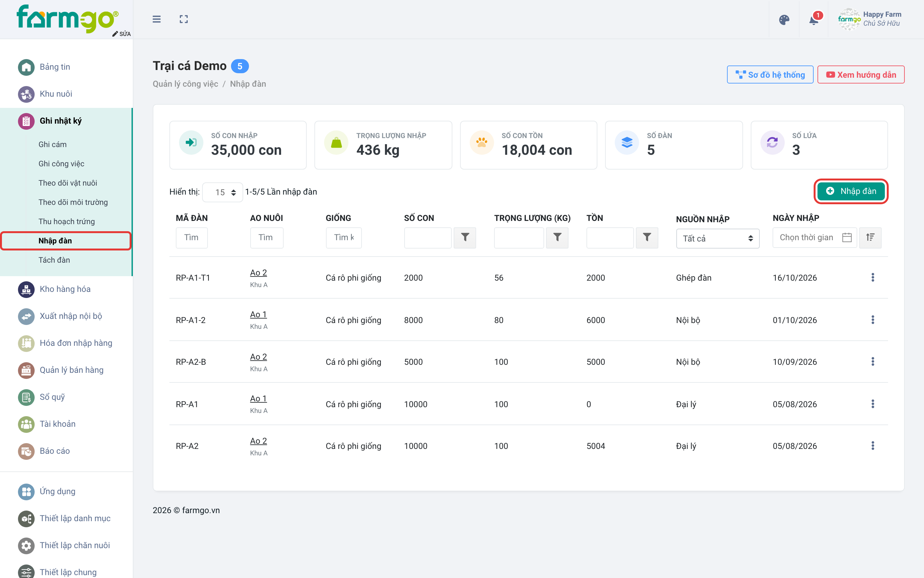The height and width of the screenshot is (578, 924).
Task: Click the MÃ ĐÀN search field
Action: (192, 237)
